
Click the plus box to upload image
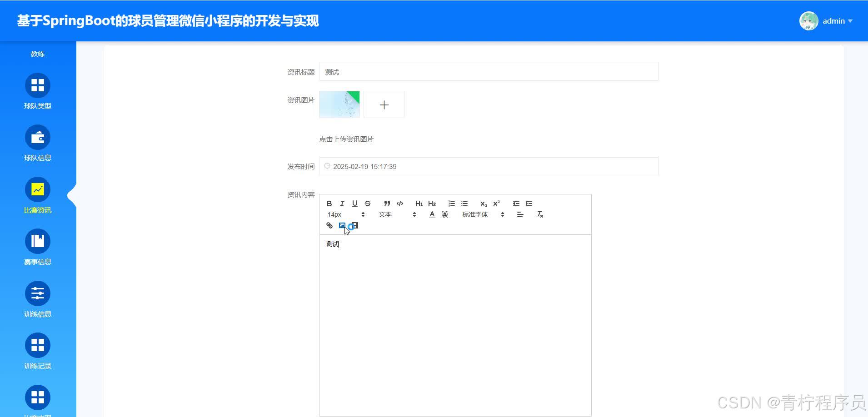(x=384, y=105)
